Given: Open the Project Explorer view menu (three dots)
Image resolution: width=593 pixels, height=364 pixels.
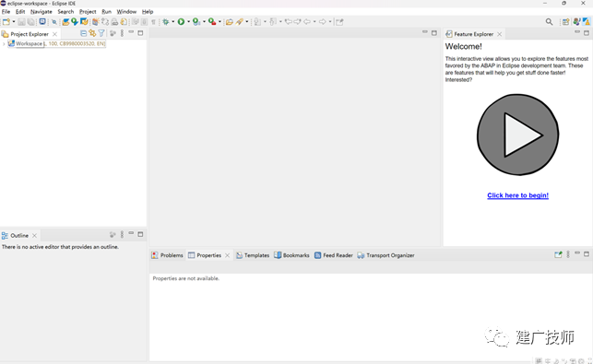Looking at the screenshot, I should tap(122, 34).
